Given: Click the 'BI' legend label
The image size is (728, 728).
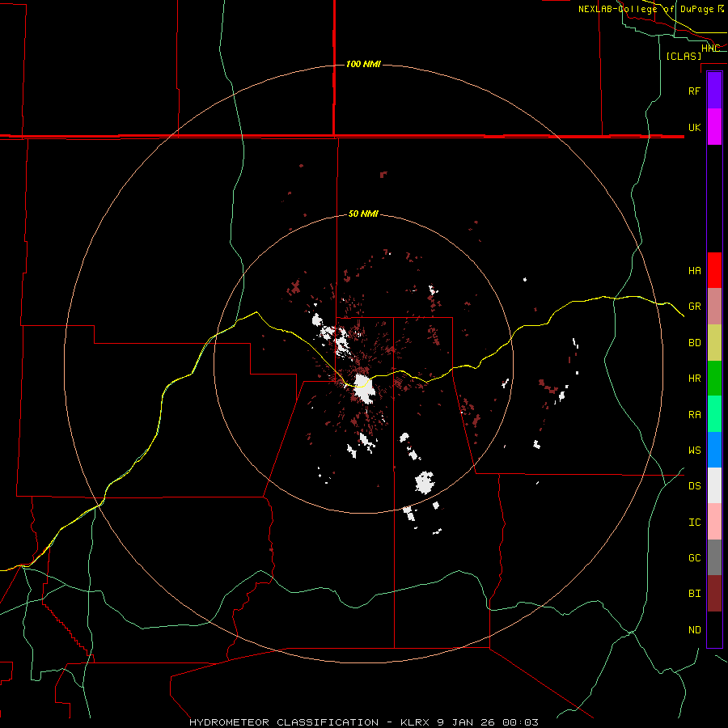Looking at the screenshot, I should 695,594.
